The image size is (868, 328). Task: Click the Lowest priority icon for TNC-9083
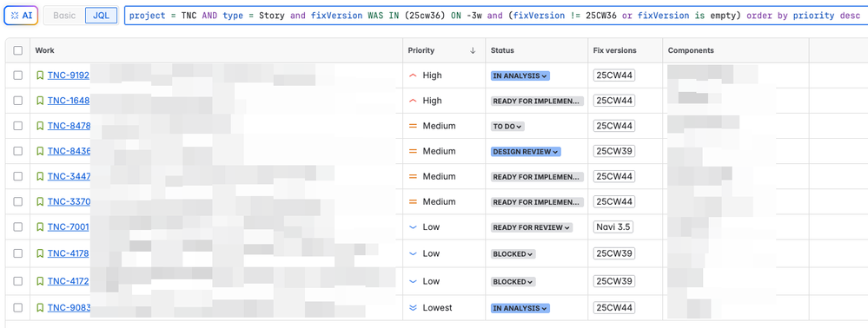pyautogui.click(x=413, y=307)
